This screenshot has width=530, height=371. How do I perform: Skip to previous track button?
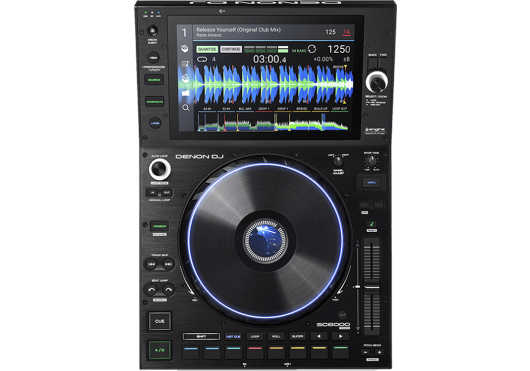pos(151,264)
